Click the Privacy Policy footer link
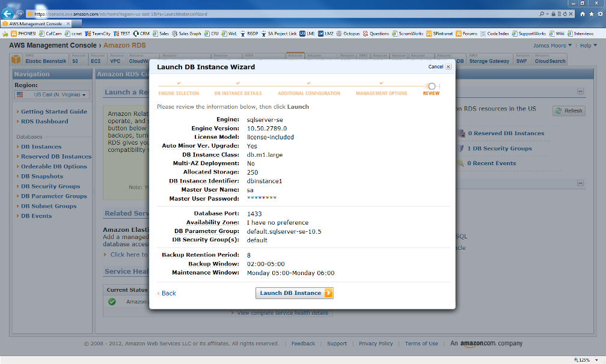This screenshot has height=364, width=606. tap(376, 344)
